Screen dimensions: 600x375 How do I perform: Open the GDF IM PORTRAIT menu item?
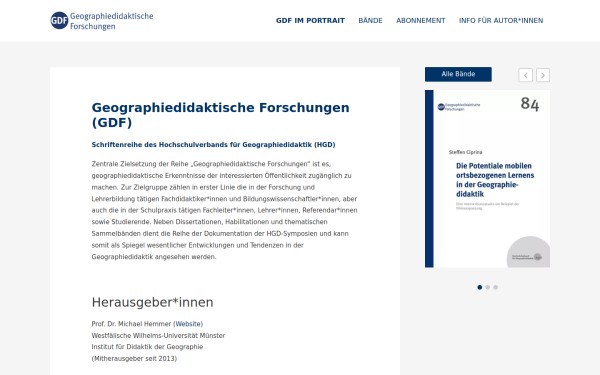point(310,21)
